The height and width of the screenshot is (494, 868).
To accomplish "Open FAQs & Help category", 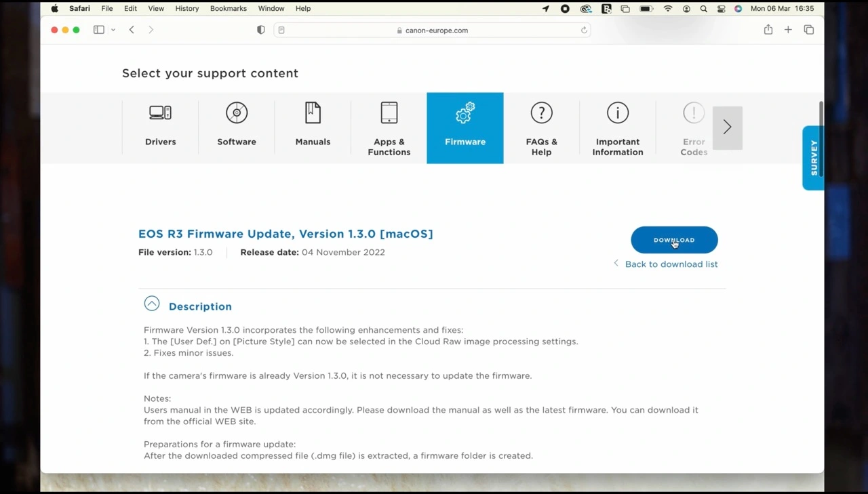I will click(x=541, y=128).
